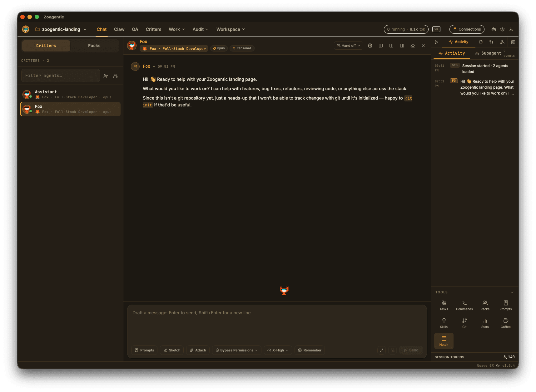Open the files icon in the right panel toolbar

tap(481, 42)
